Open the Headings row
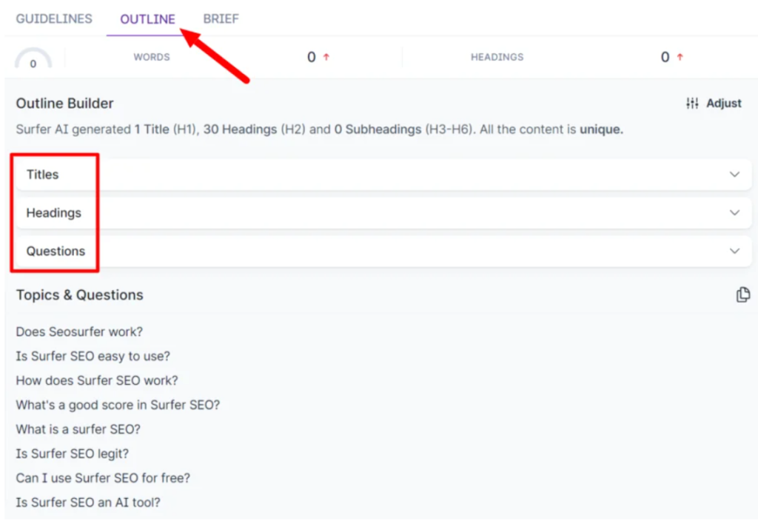Screen dimensions: 758x532 384,212
